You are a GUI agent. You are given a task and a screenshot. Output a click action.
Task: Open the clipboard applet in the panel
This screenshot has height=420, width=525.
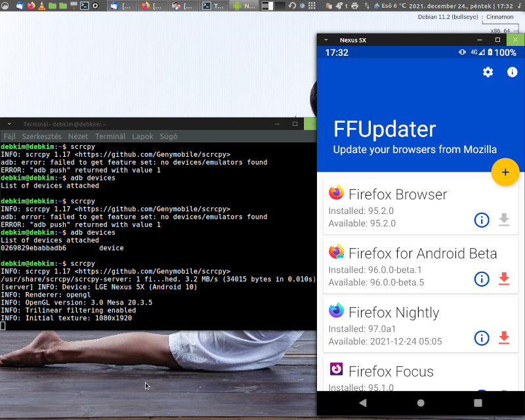point(329,6)
